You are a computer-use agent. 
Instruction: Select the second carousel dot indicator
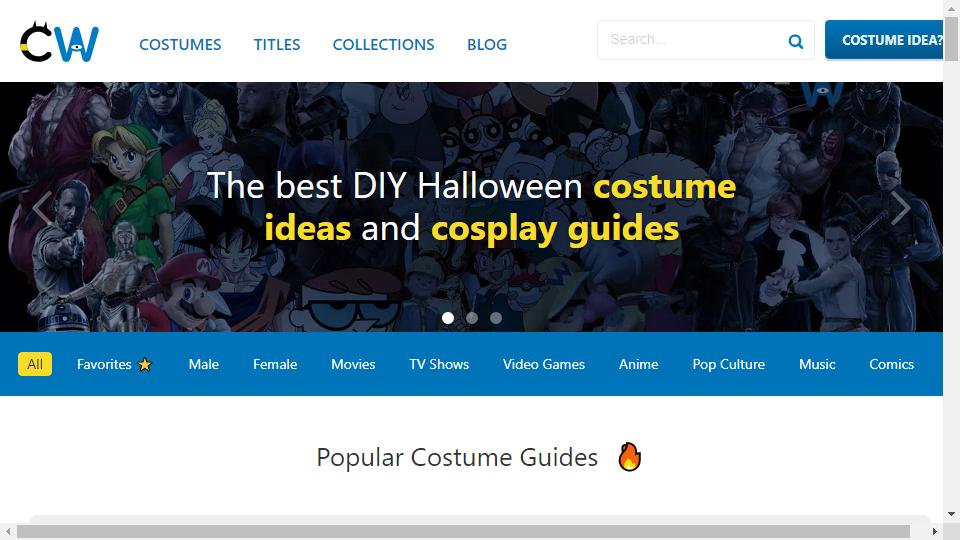click(472, 318)
